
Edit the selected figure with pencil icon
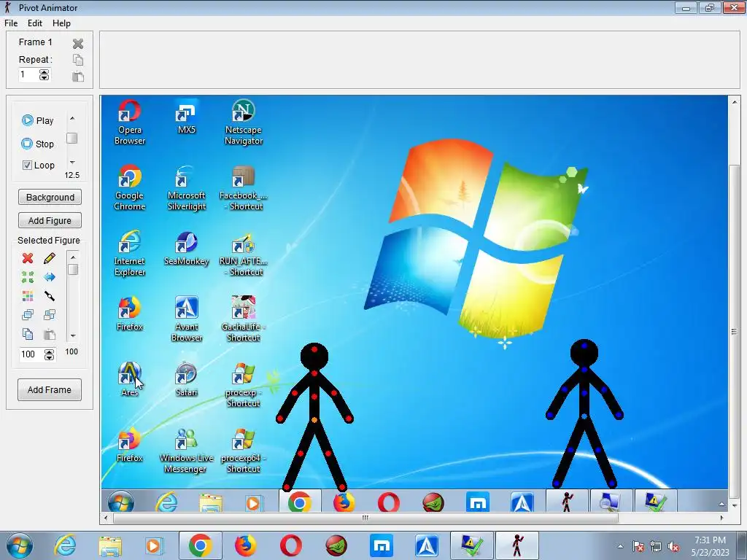click(x=49, y=258)
